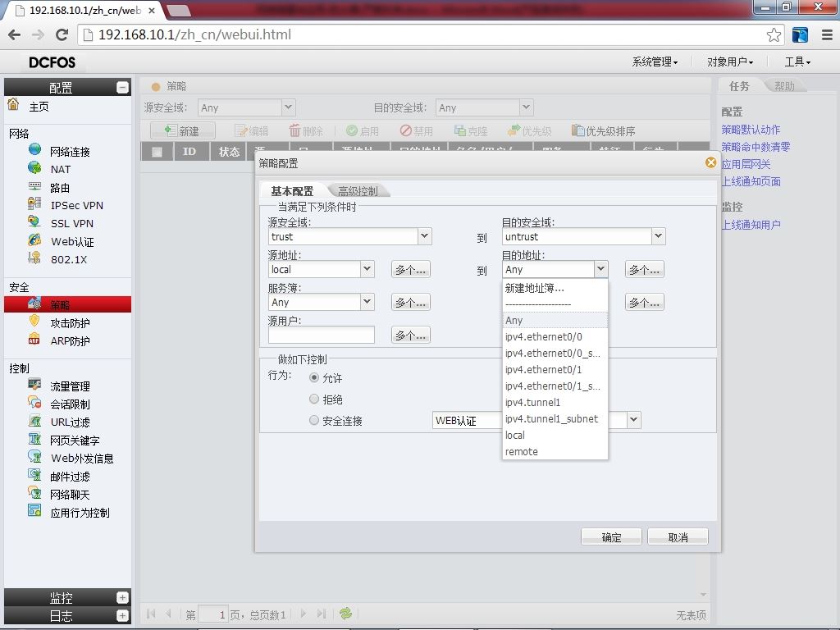Image resolution: width=840 pixels, height=630 pixels.
Task: Open the 源地址 local dropdown
Action: [367, 269]
